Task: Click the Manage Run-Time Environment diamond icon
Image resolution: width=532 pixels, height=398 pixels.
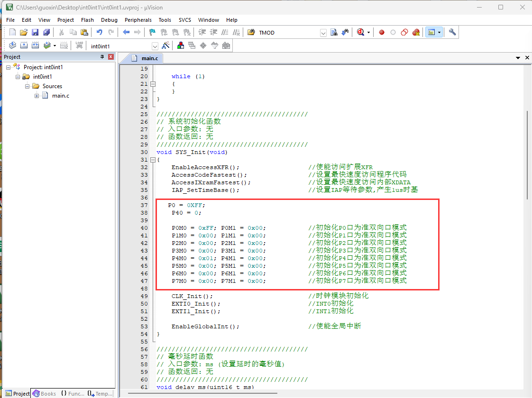Action: 203,45
